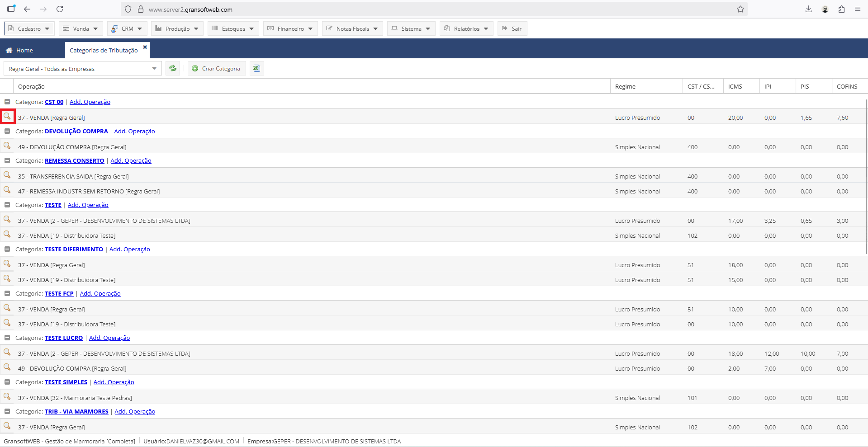Viewport: 868px width, 447px height.
Task: Open the Regra Geral company dropdown
Action: pyautogui.click(x=82, y=69)
